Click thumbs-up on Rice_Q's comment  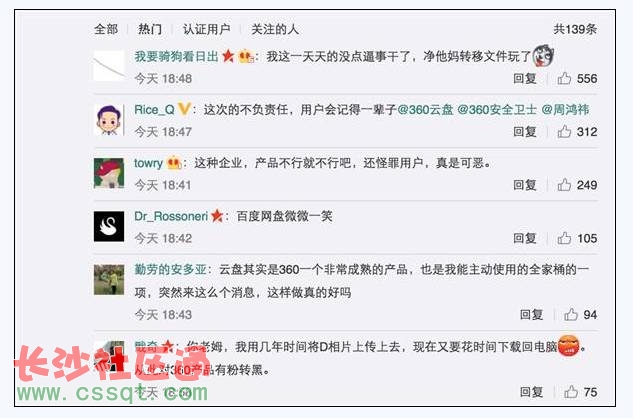564,132
